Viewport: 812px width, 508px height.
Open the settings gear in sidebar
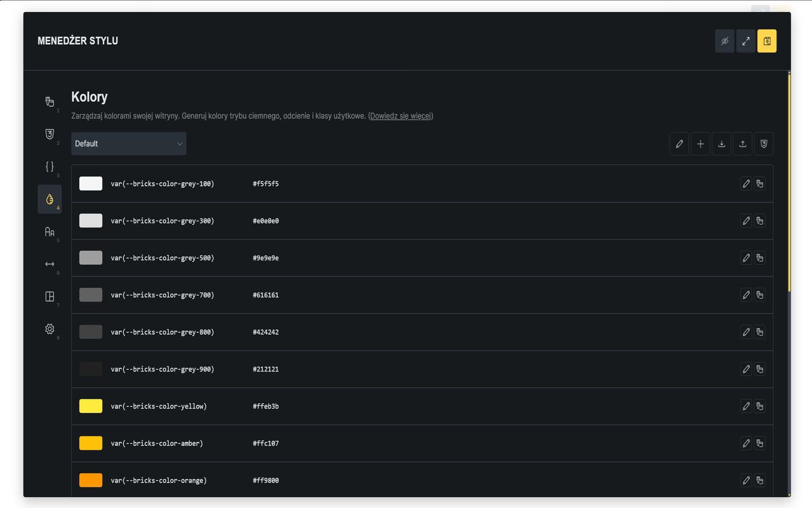50,329
